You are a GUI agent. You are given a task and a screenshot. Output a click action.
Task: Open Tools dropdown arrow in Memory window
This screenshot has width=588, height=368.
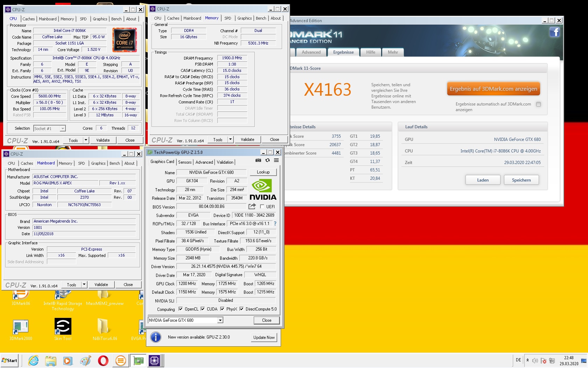pos(230,139)
